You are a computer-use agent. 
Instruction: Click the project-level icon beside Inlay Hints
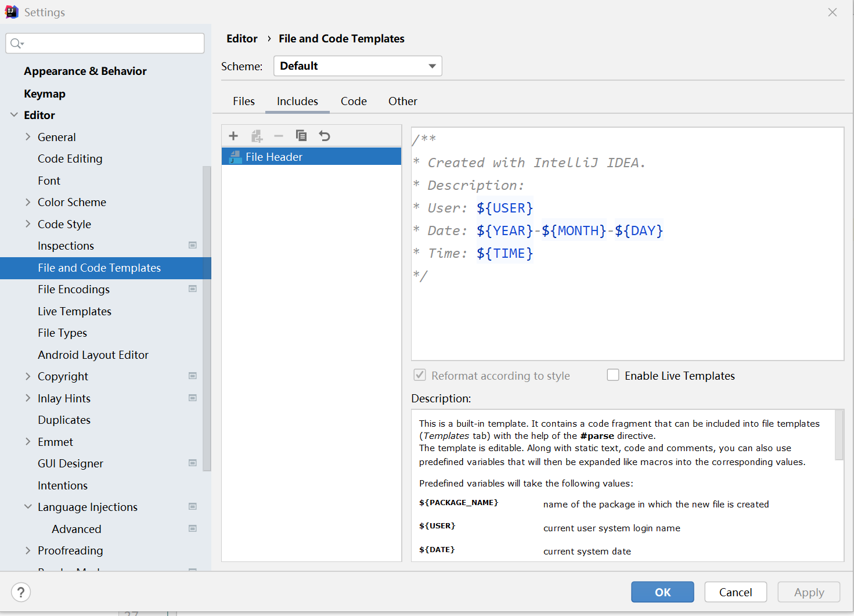(x=193, y=398)
